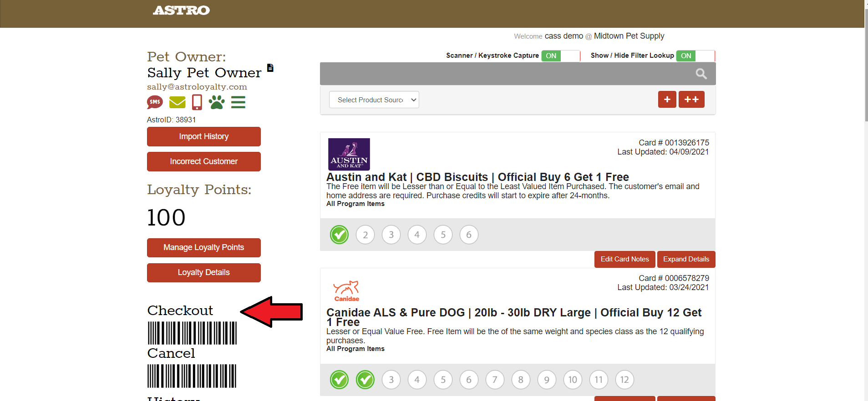Click the Sally Pet Owner name
The width and height of the screenshot is (868, 401).
tap(204, 73)
